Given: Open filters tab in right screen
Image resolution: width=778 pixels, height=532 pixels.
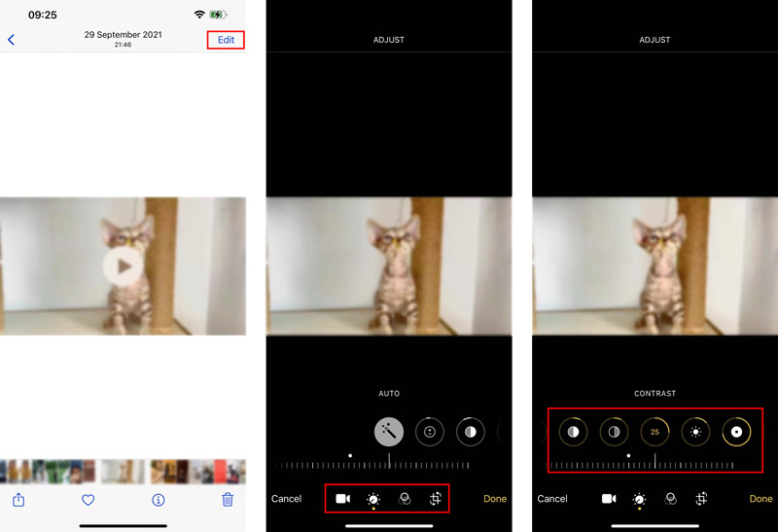Looking at the screenshot, I should coord(670,499).
